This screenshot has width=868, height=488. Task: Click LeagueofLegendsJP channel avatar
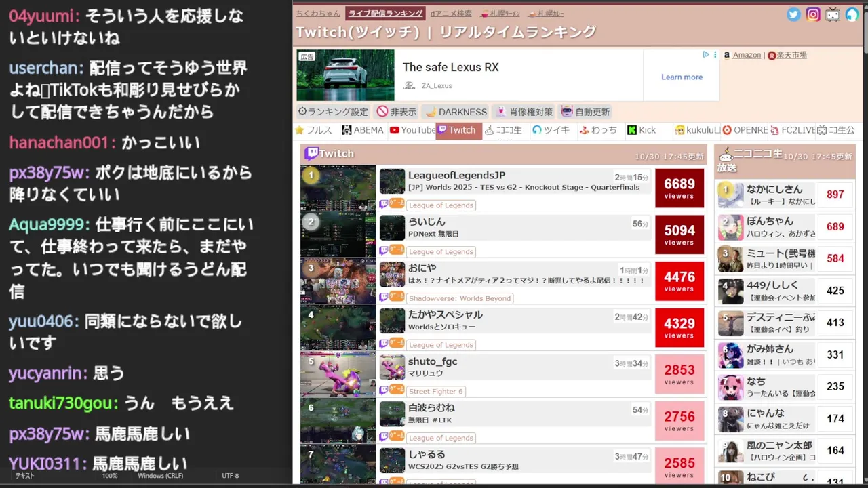coord(392,182)
